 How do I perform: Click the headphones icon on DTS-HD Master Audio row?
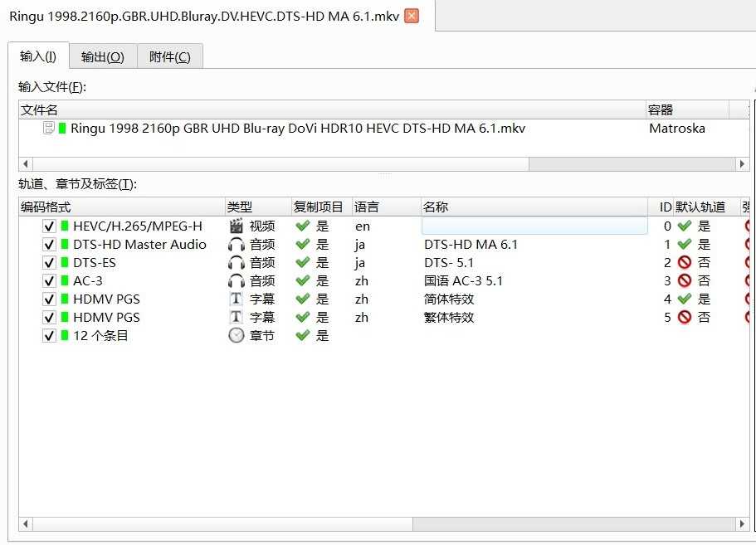pos(237,244)
